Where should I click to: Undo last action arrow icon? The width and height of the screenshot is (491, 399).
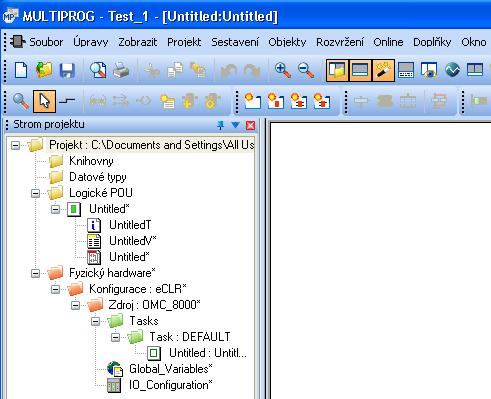pos(229,70)
